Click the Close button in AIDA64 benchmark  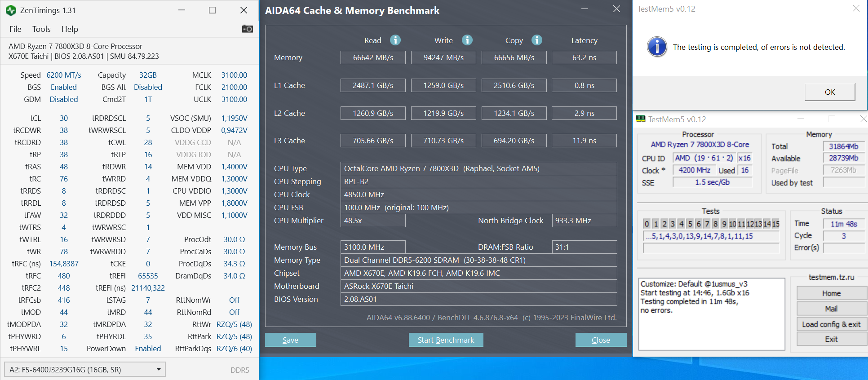[x=601, y=340]
